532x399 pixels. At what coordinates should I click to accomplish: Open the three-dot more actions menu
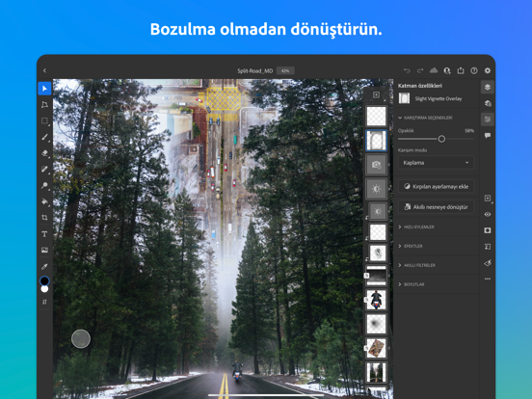click(x=488, y=279)
